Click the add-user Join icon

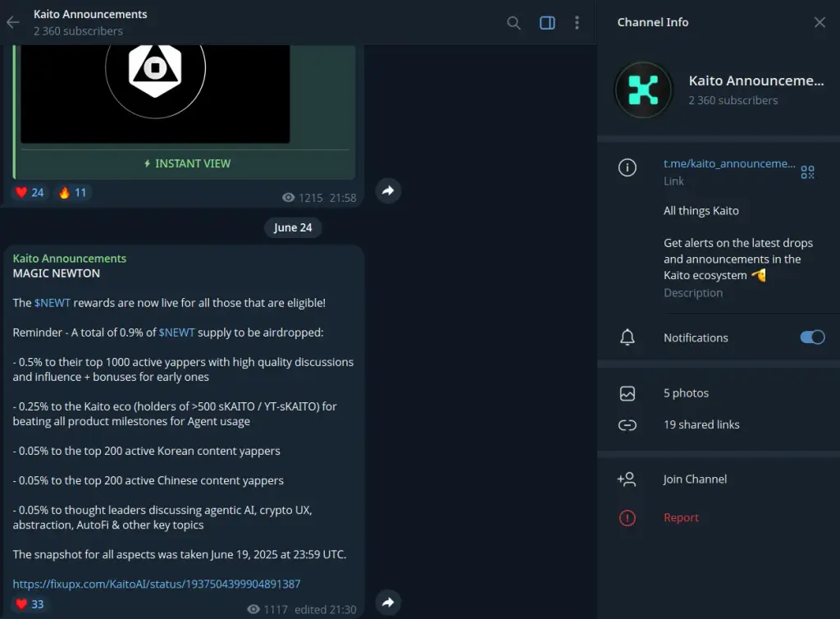coord(627,479)
